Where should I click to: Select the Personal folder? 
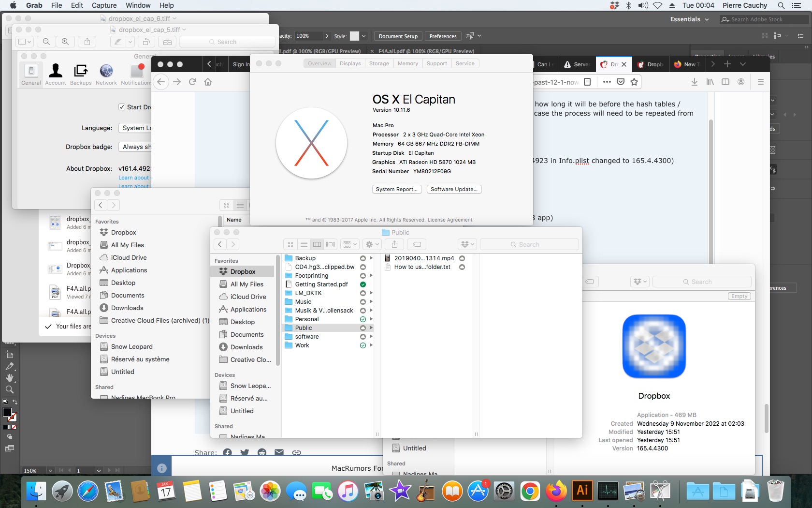[x=307, y=319]
